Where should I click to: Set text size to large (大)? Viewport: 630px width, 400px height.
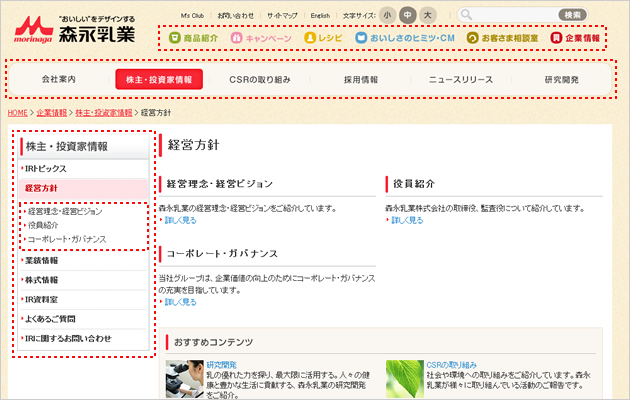(x=428, y=15)
